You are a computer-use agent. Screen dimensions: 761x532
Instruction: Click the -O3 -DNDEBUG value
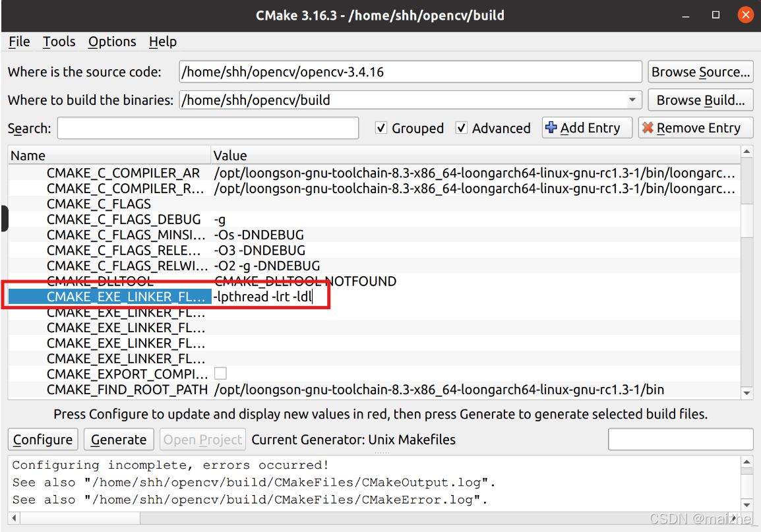click(x=260, y=251)
